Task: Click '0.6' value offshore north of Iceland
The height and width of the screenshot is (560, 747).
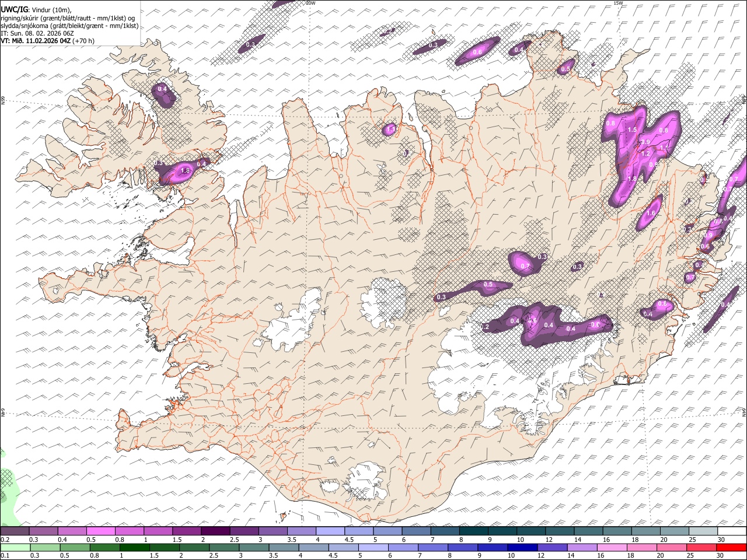Action: tap(477, 52)
